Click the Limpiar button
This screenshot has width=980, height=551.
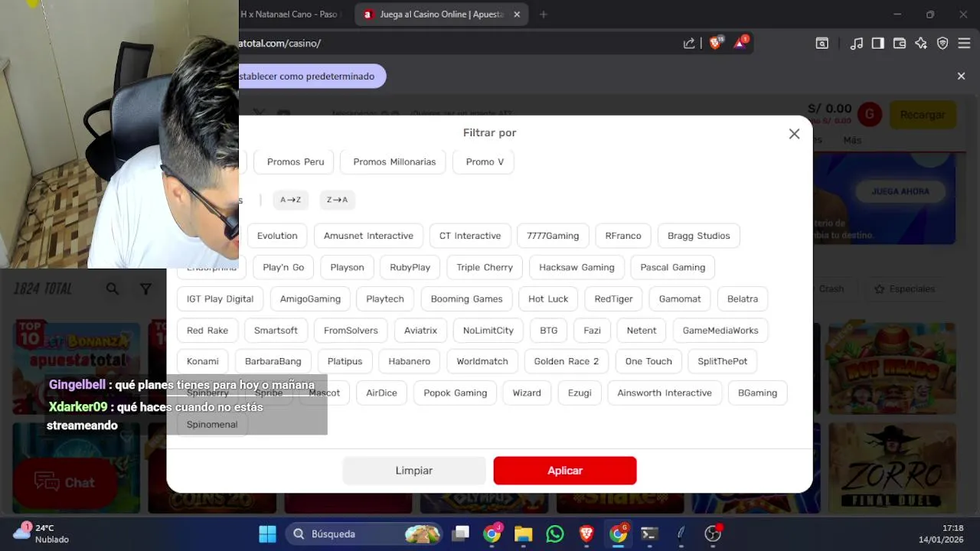click(414, 471)
